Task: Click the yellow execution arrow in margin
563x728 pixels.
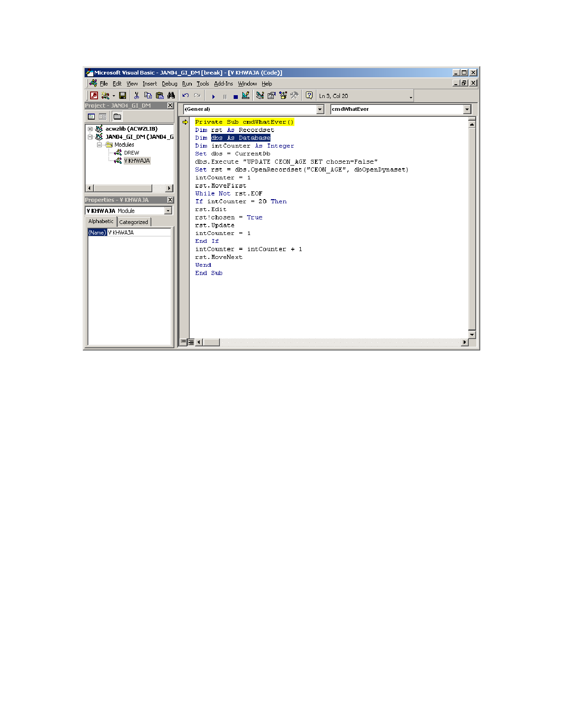Action: [185, 122]
